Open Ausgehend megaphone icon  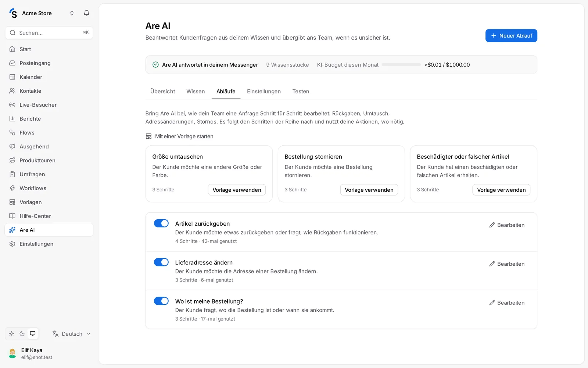[x=12, y=146]
